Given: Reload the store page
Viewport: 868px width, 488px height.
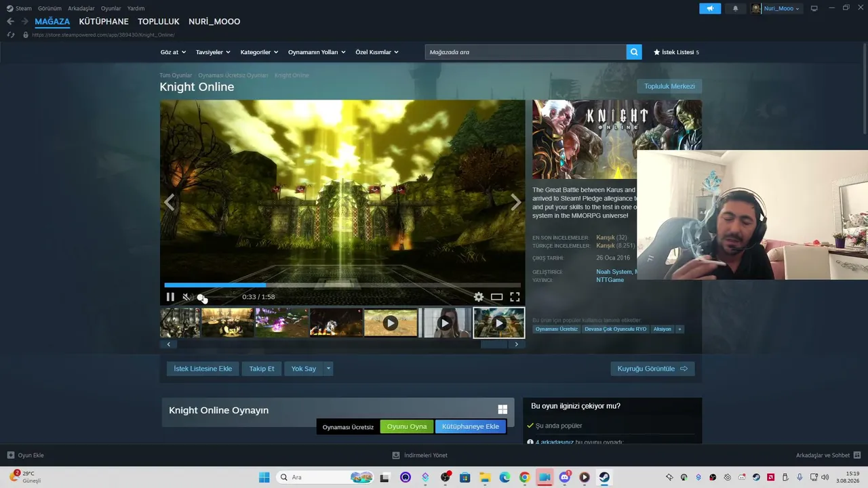Looking at the screenshot, I should pyautogui.click(x=10, y=35).
